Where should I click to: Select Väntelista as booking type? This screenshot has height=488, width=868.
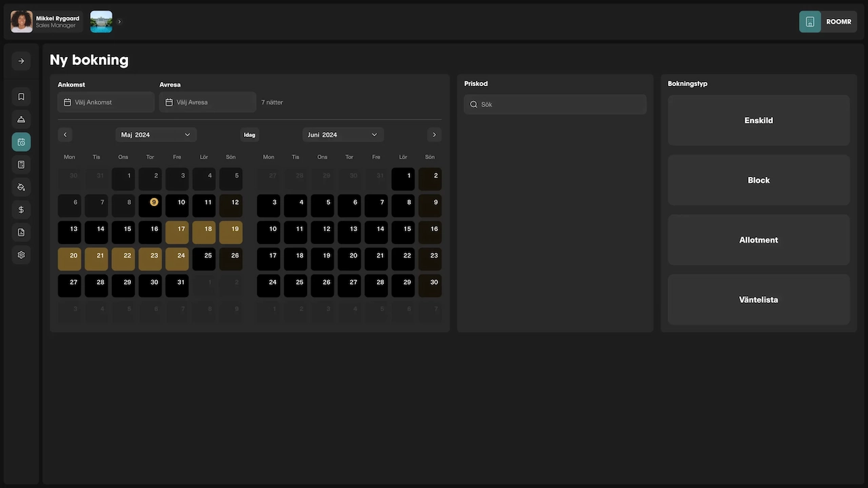tap(758, 300)
